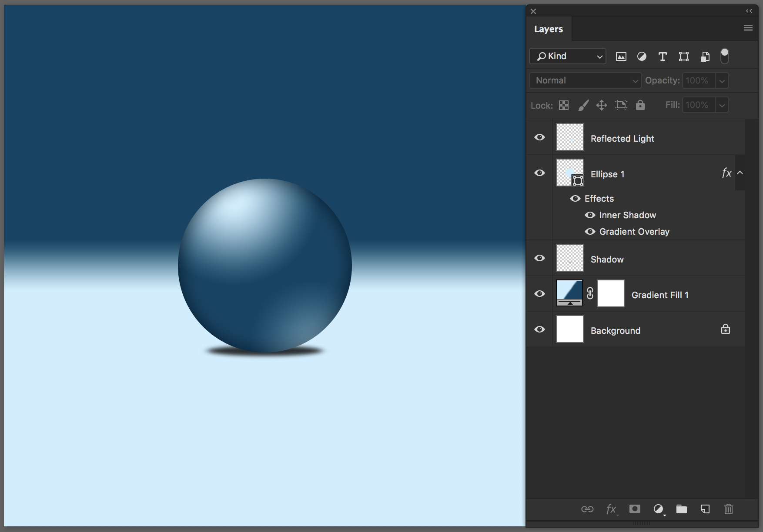Open the Layers panel options menu
The image size is (763, 532).
[x=748, y=29]
